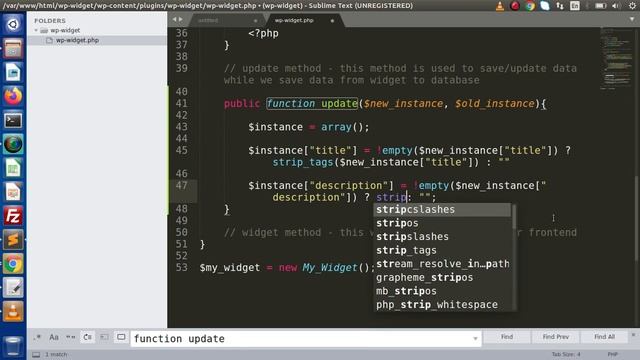
Task: Go to the previous tab using left arrow
Action: (x=174, y=19)
